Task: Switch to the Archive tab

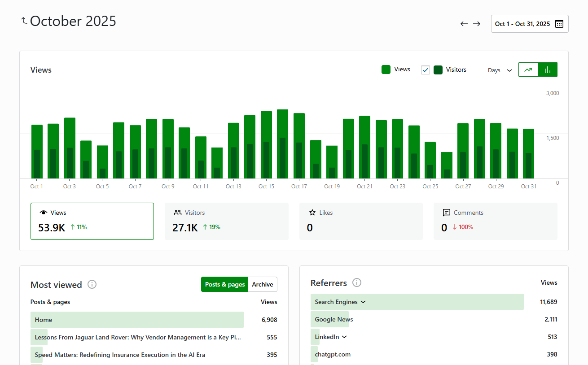Action: (x=263, y=284)
